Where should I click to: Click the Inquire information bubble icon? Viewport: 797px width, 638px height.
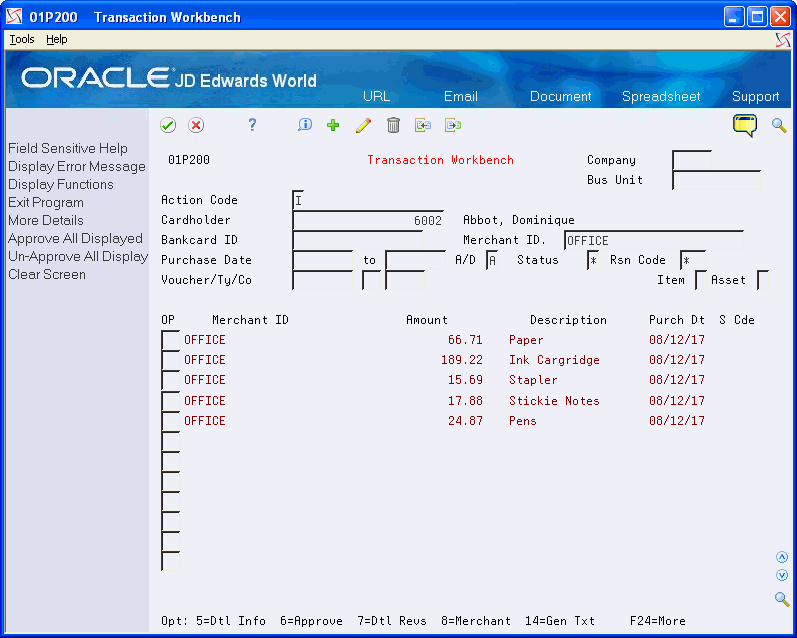304,125
